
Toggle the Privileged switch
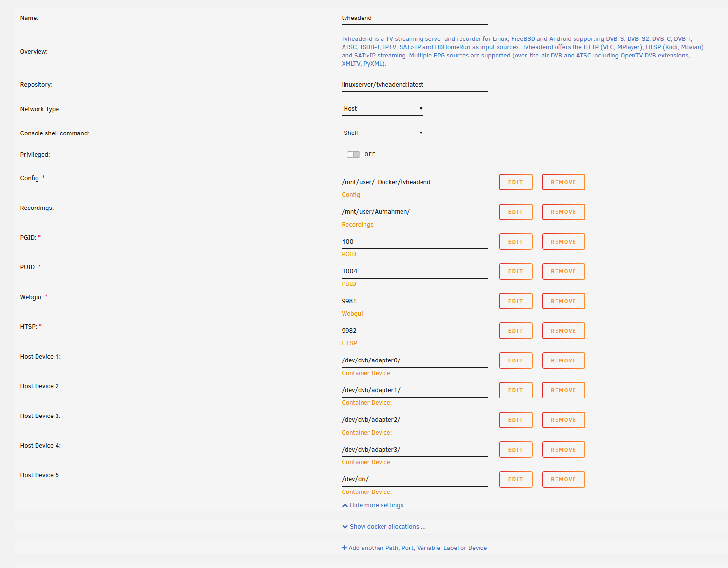tap(353, 154)
